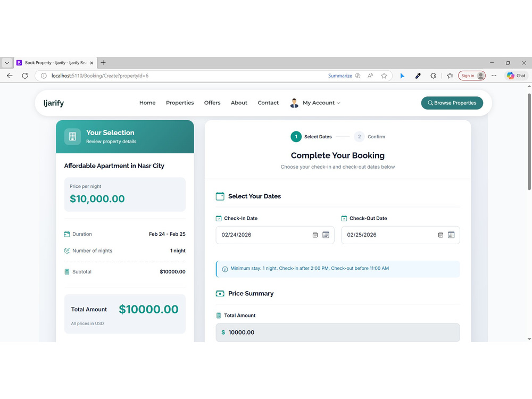Click the '$10,000.00' price per night
The image size is (532, 399).
(97, 198)
